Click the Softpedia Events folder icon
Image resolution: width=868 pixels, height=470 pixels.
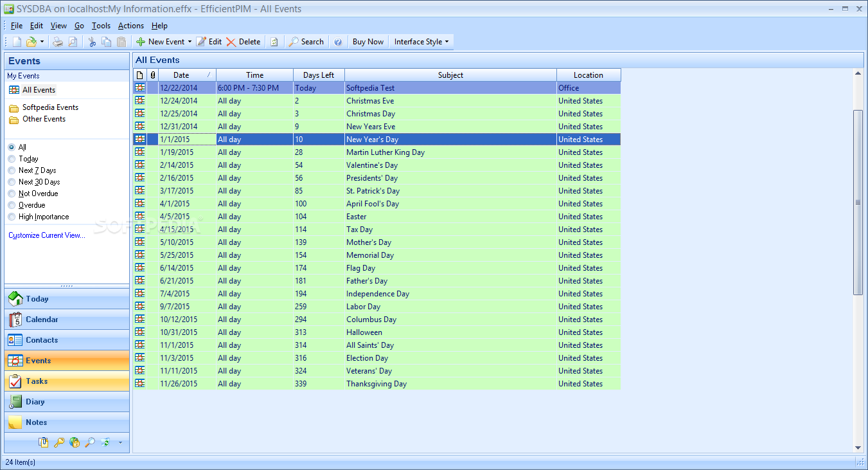click(x=13, y=108)
